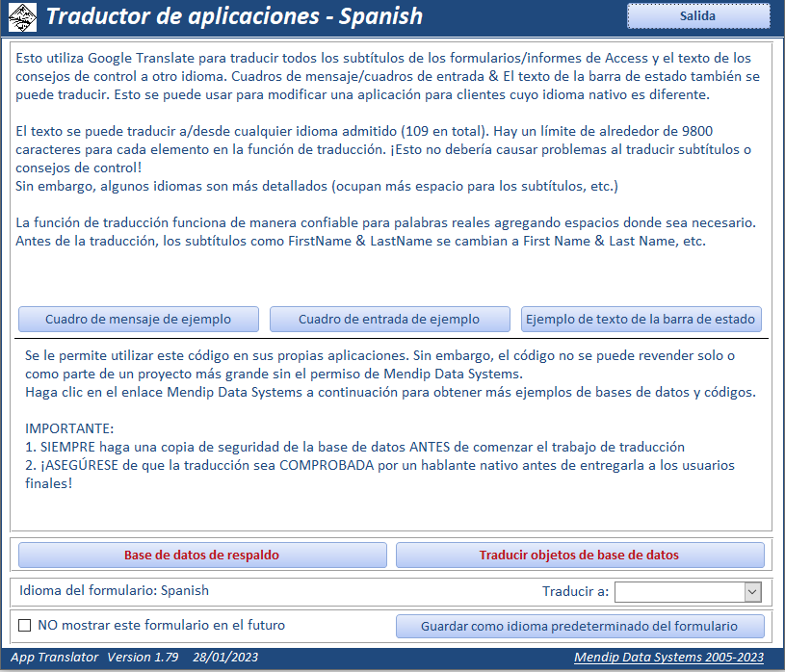Expand the Traducir a language dropdown arrow
785x672 pixels.
(752, 592)
